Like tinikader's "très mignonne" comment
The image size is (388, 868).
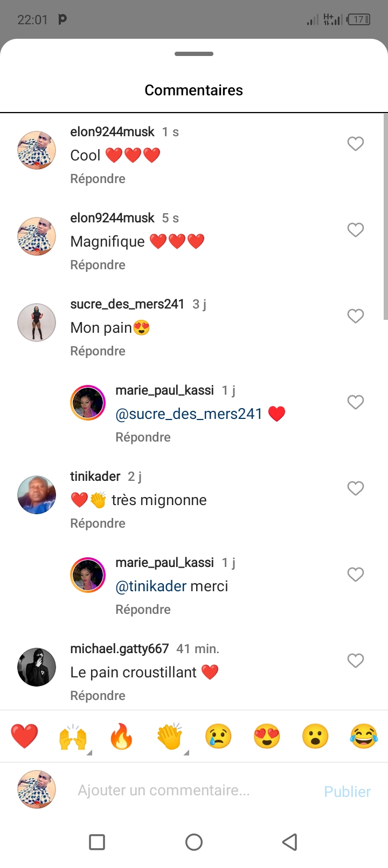(356, 488)
